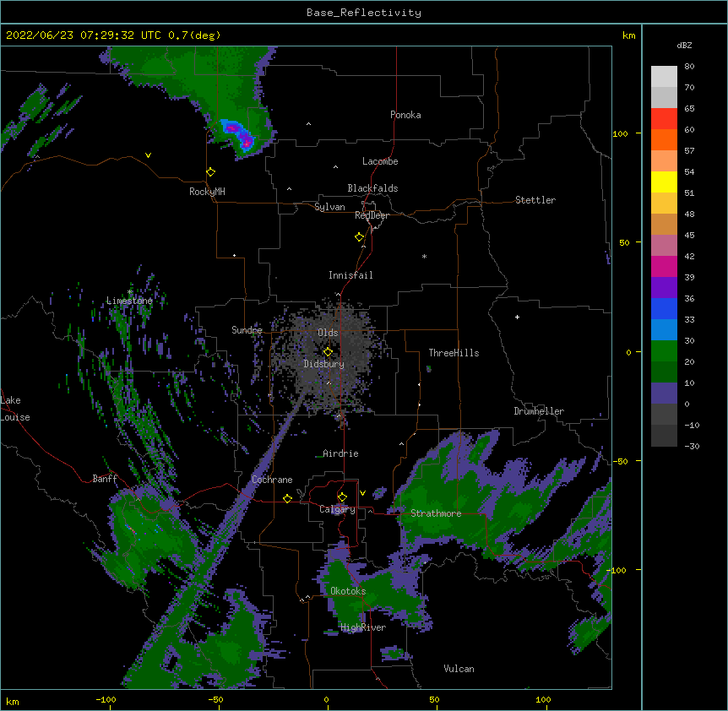This screenshot has width=728, height=711.
Task: Click the RockyMH label
Action: (207, 192)
